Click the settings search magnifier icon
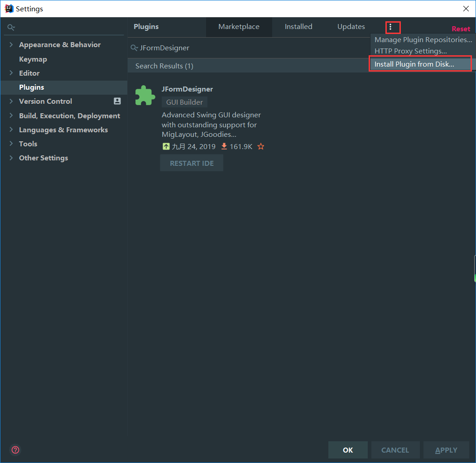The height and width of the screenshot is (463, 476). tap(11, 27)
